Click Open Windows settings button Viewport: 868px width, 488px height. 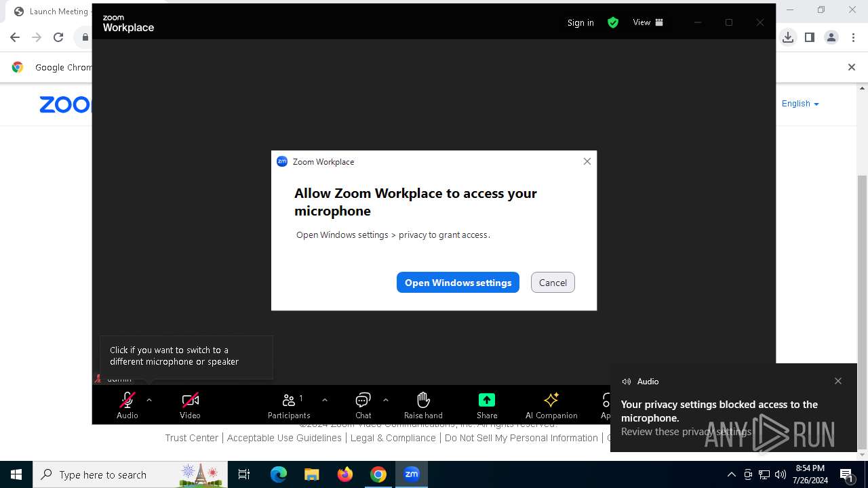(x=458, y=283)
